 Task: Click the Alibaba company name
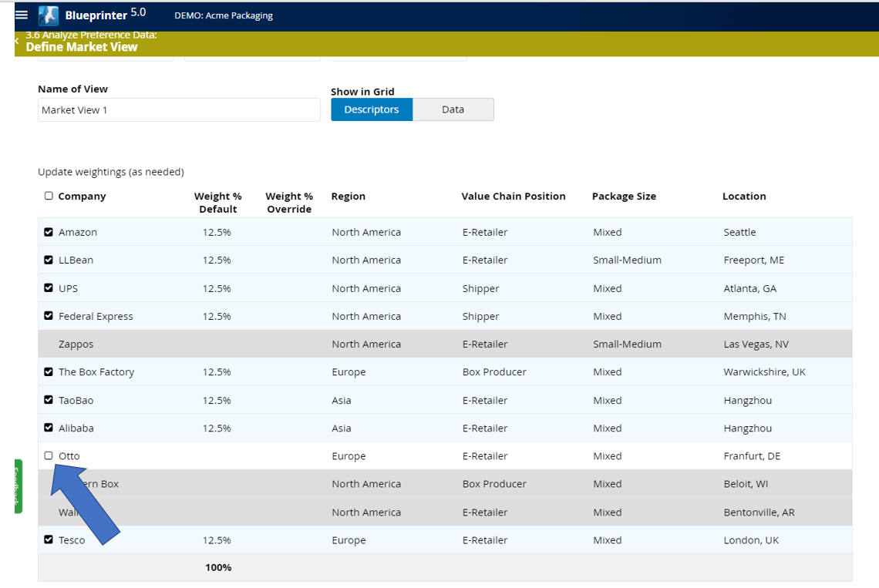pos(76,428)
